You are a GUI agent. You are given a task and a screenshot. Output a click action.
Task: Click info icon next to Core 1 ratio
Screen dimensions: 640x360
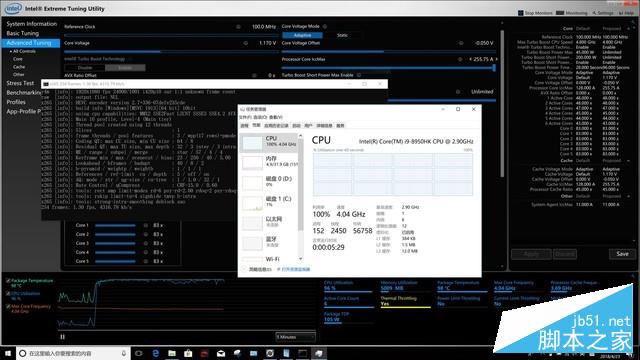146,225
